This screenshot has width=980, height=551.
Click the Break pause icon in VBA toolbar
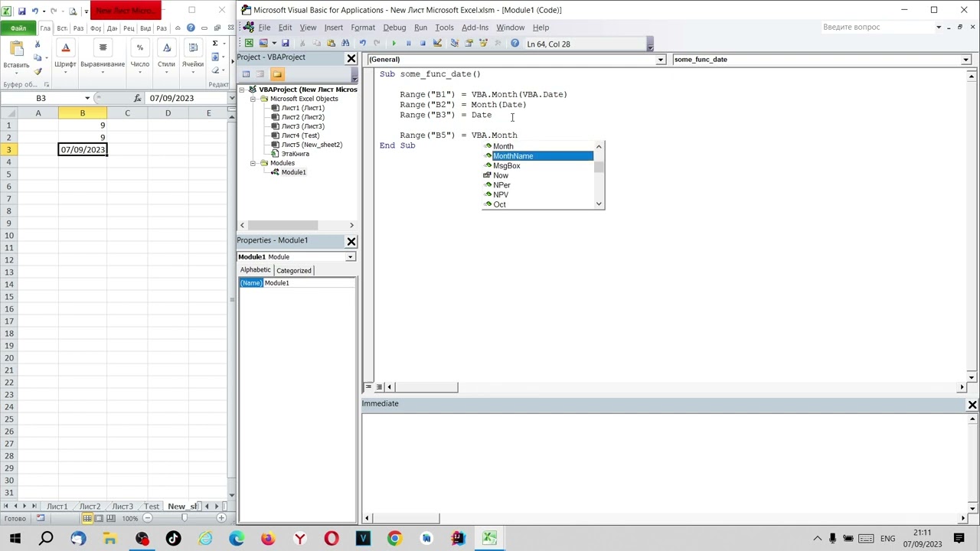point(408,44)
